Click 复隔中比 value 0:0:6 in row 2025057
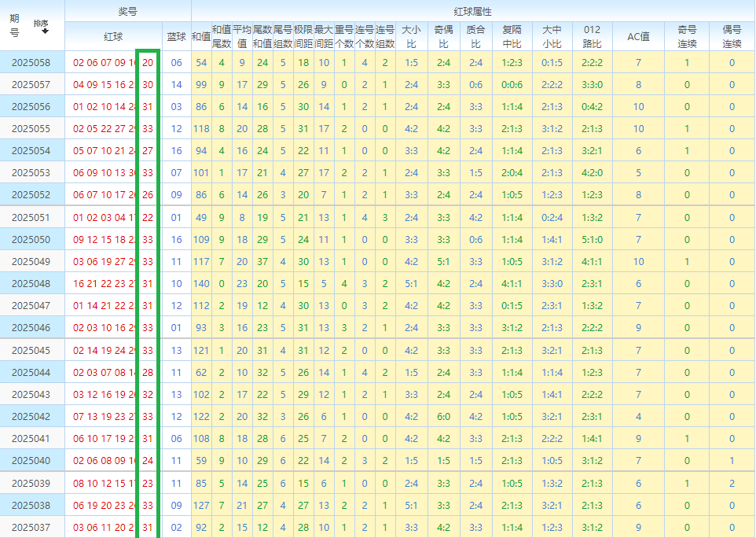This screenshot has width=756, height=538. [512, 84]
